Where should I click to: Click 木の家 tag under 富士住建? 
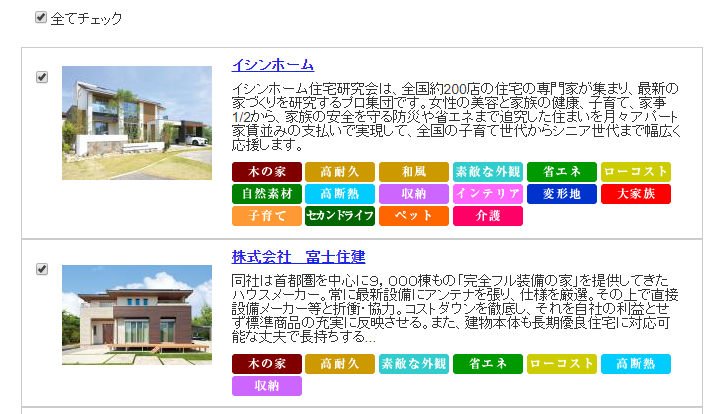(267, 364)
